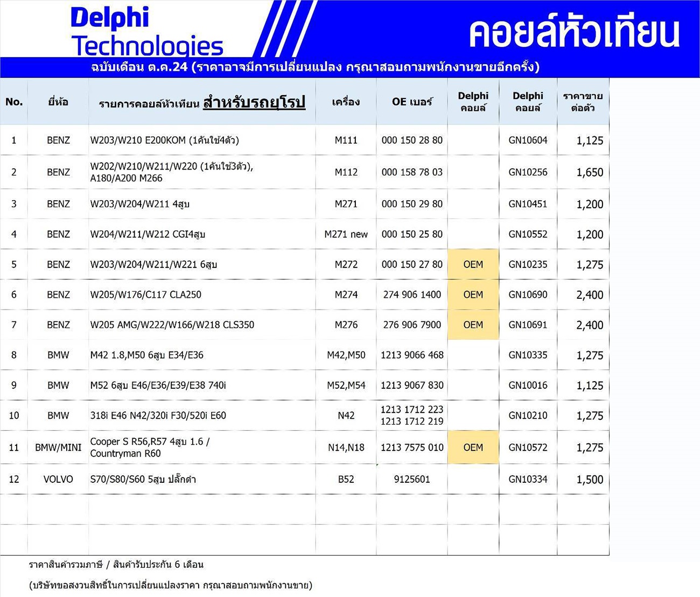Select part number GN10451

coord(528,204)
